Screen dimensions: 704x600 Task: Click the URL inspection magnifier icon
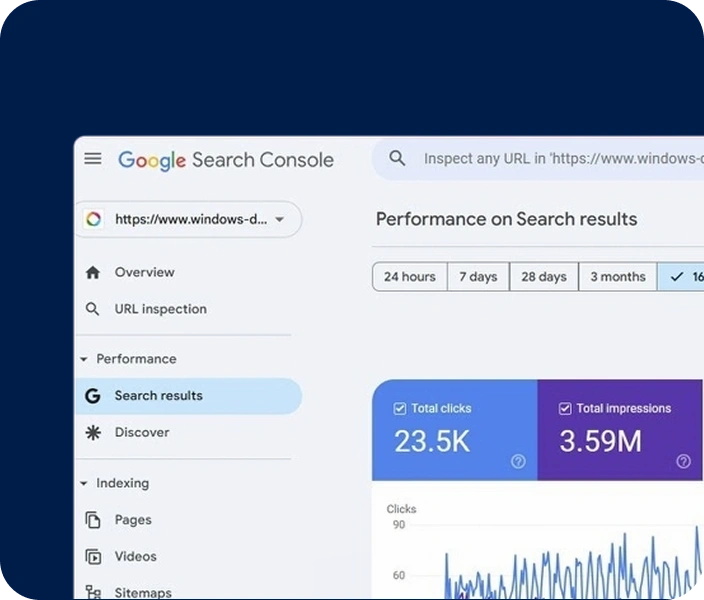[x=93, y=309]
